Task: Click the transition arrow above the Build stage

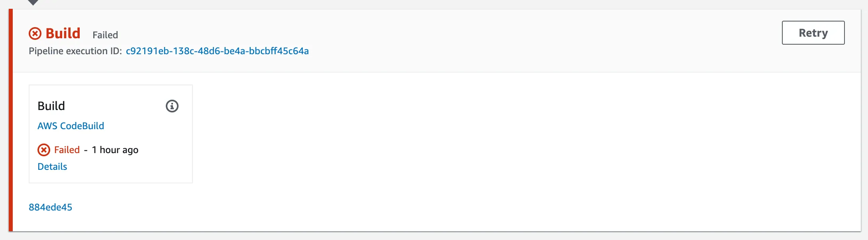Action: pos(33,2)
